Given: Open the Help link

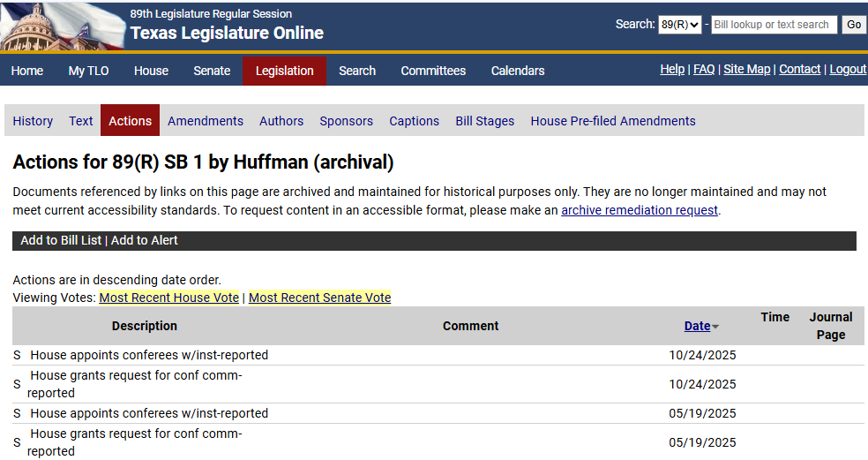Looking at the screenshot, I should [672, 69].
